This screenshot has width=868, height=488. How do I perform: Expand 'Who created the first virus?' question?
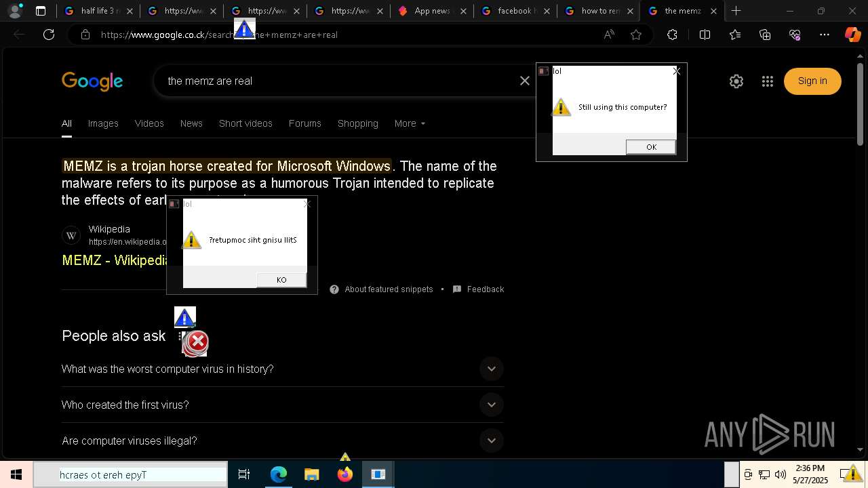(282, 405)
